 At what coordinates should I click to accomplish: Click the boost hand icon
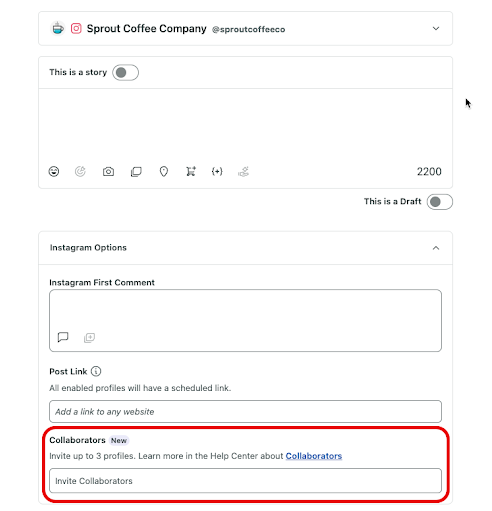coord(244,172)
